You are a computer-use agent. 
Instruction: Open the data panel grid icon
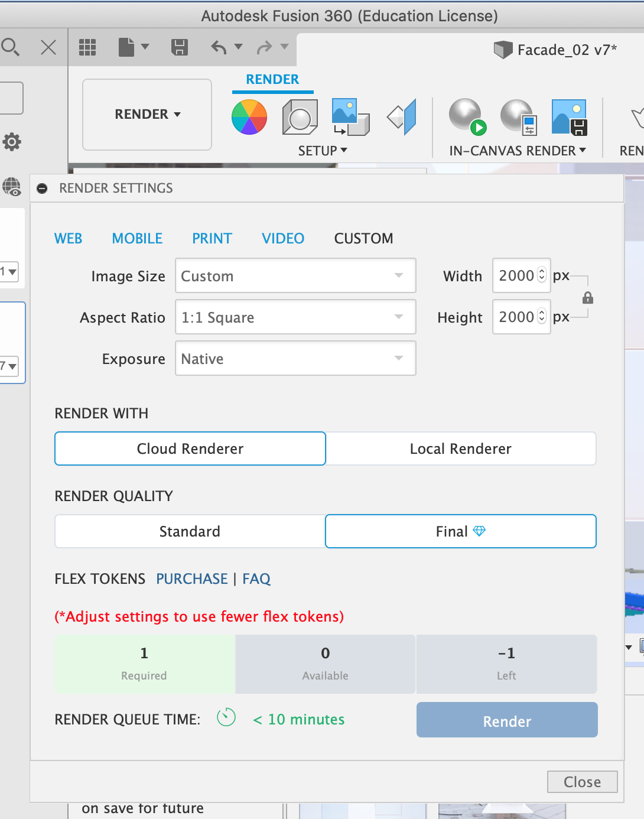click(x=87, y=47)
